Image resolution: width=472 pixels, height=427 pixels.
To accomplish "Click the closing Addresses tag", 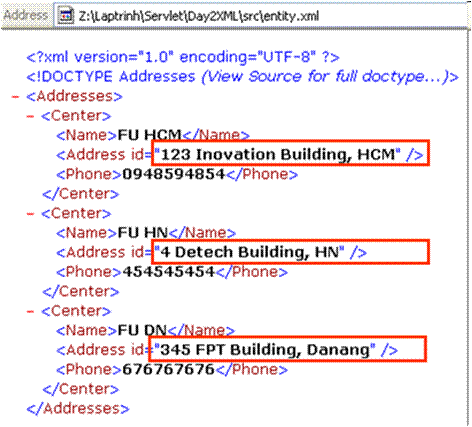I will coord(78,408).
